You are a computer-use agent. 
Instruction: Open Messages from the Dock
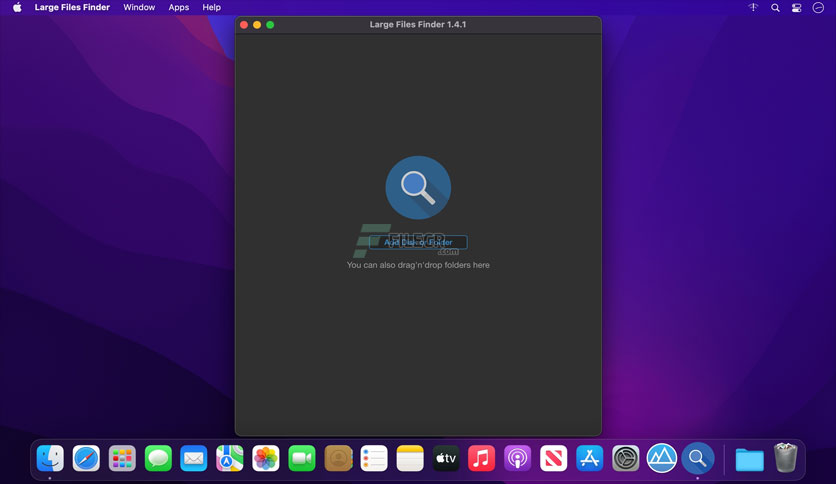coord(158,458)
